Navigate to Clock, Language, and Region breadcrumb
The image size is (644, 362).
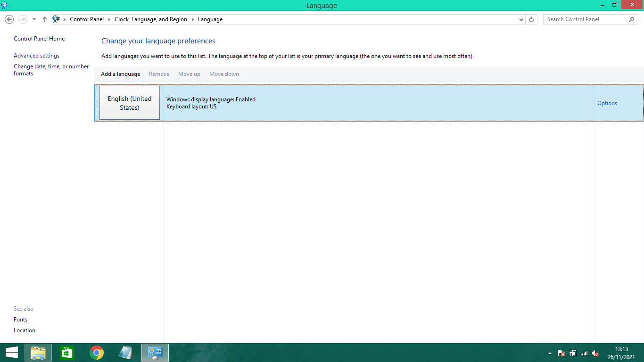(x=151, y=19)
